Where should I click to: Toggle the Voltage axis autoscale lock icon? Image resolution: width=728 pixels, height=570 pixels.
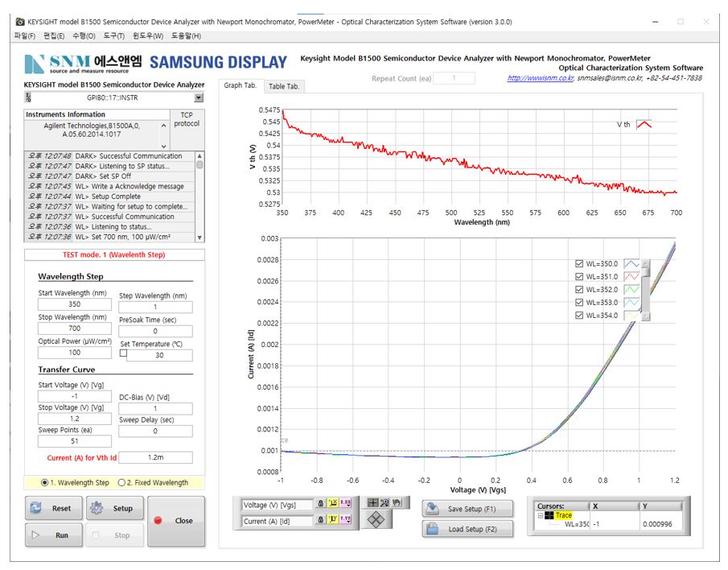pos(321,505)
